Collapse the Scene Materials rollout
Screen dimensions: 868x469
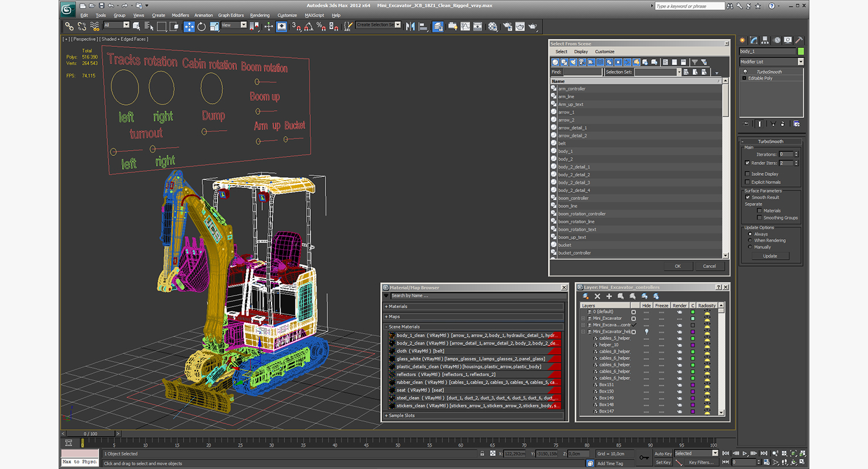[474, 327]
